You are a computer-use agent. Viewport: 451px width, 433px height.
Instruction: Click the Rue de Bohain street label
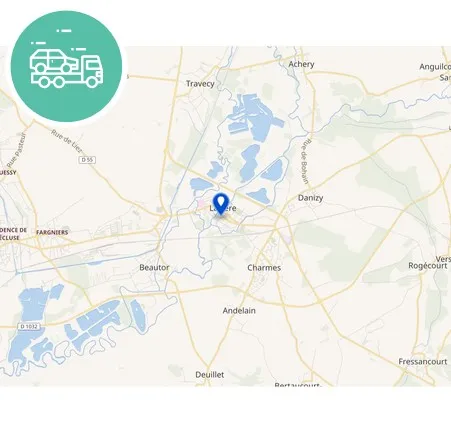coord(305,161)
